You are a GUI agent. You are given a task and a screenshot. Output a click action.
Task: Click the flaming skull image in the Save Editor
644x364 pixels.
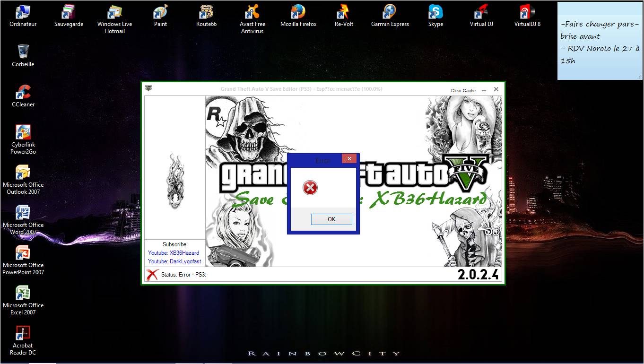[175, 181]
